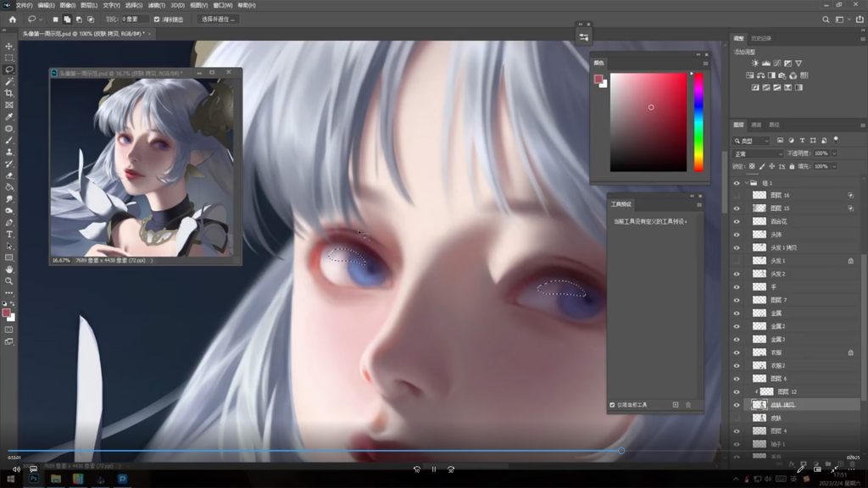Hide the 组 1 group layer
Viewport: 868px width, 488px height.
pos(736,183)
